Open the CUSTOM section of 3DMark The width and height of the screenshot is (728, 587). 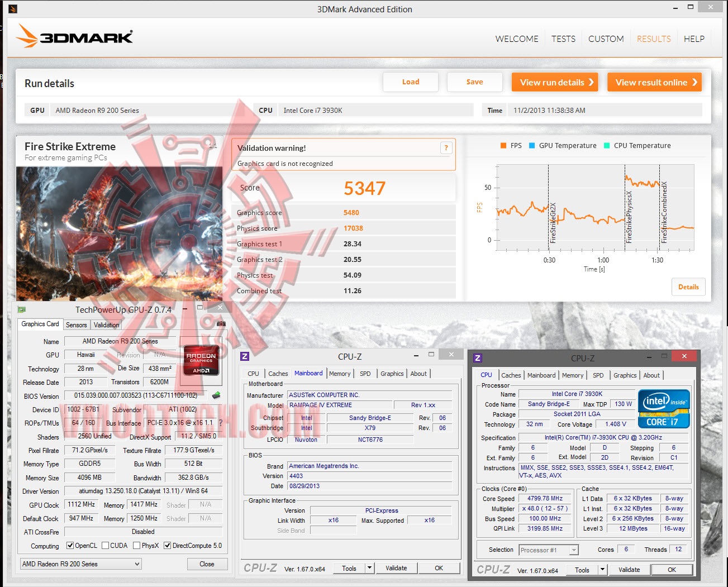(x=606, y=39)
